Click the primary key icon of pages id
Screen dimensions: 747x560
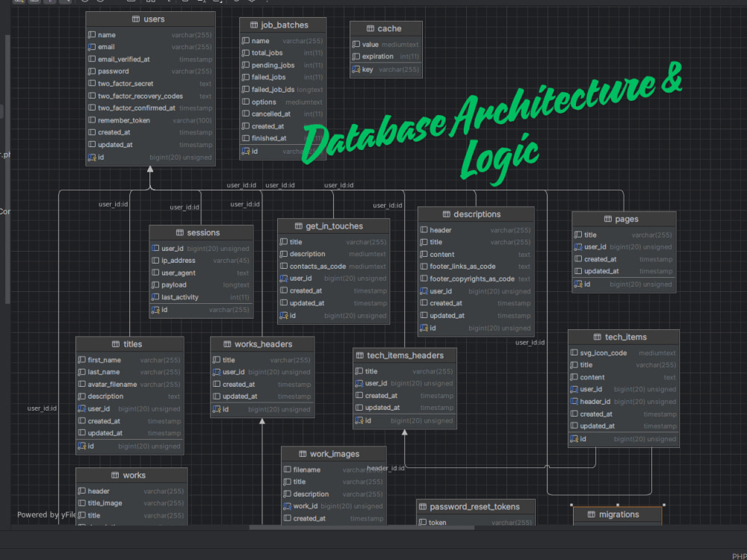[x=578, y=284]
